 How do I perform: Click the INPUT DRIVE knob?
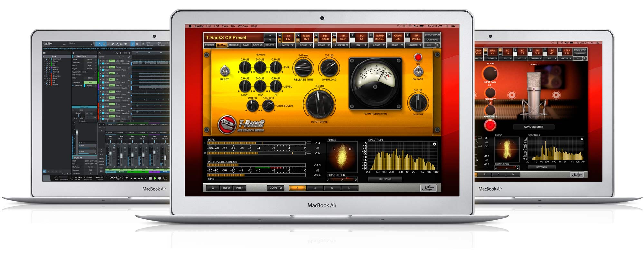pos(319,104)
